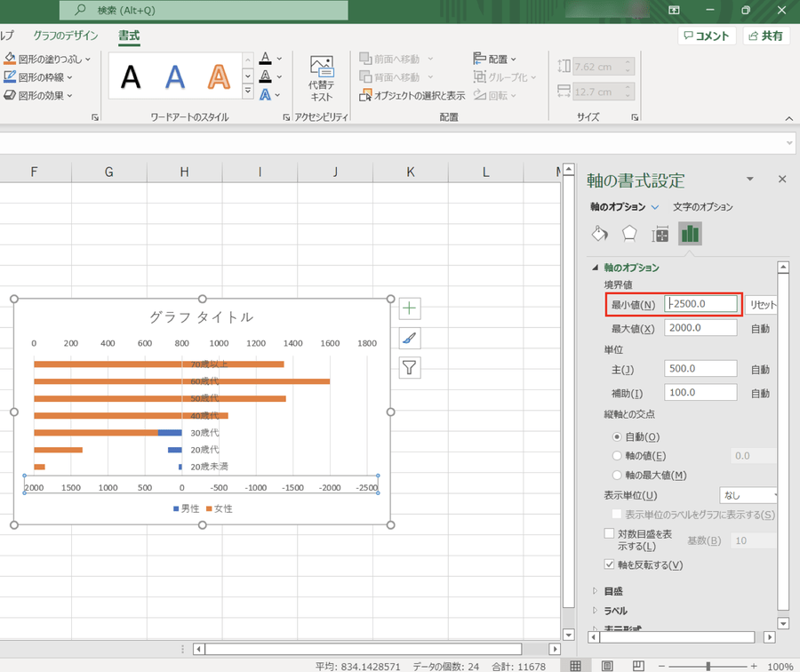Select the 軸の最大値 radio button
800x672 pixels.
point(618,476)
